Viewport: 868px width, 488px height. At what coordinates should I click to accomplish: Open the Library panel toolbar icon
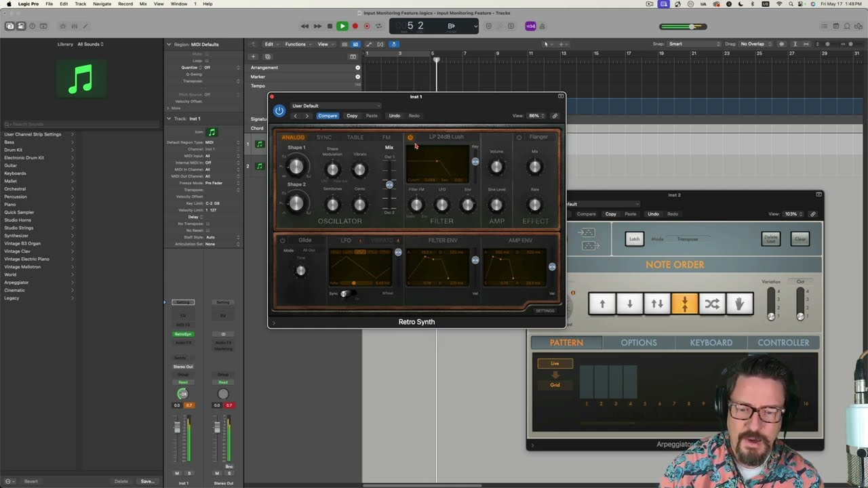(9, 26)
